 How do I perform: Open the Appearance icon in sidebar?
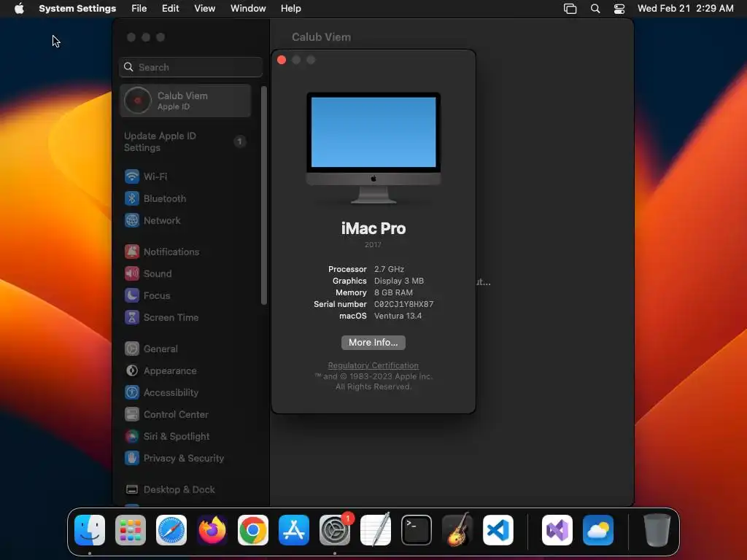[x=132, y=370]
